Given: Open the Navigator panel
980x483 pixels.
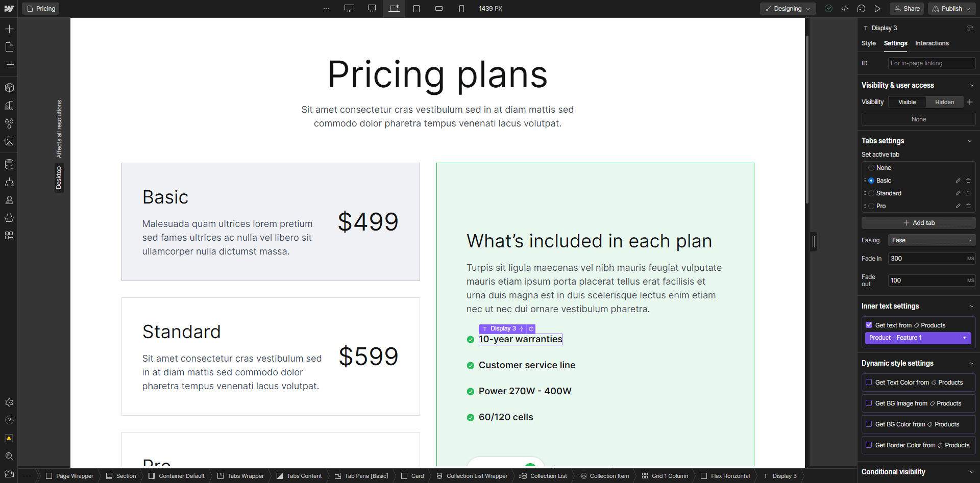Looking at the screenshot, I should [9, 65].
